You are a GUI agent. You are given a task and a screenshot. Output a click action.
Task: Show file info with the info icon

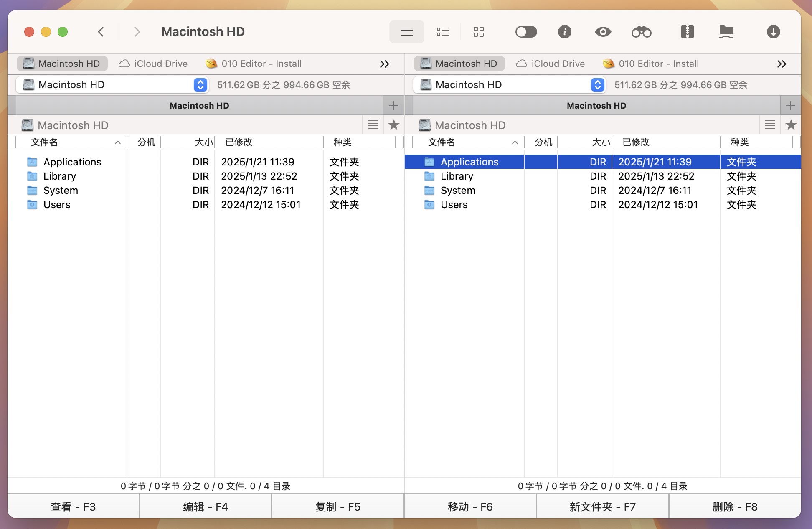tap(565, 31)
